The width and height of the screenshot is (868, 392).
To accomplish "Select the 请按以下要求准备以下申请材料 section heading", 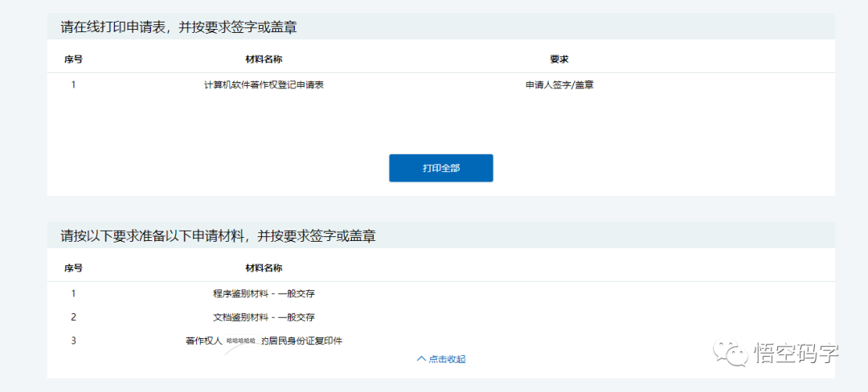I will click(218, 236).
